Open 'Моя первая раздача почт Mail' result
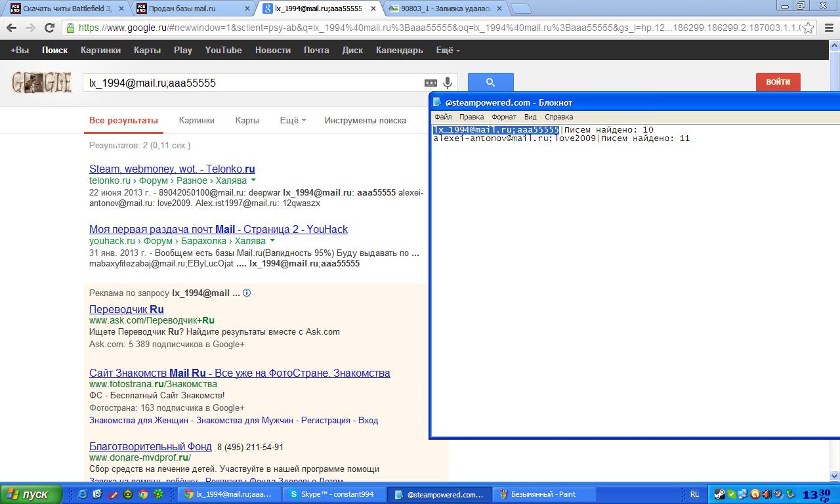This screenshot has height=504, width=840. click(x=219, y=229)
